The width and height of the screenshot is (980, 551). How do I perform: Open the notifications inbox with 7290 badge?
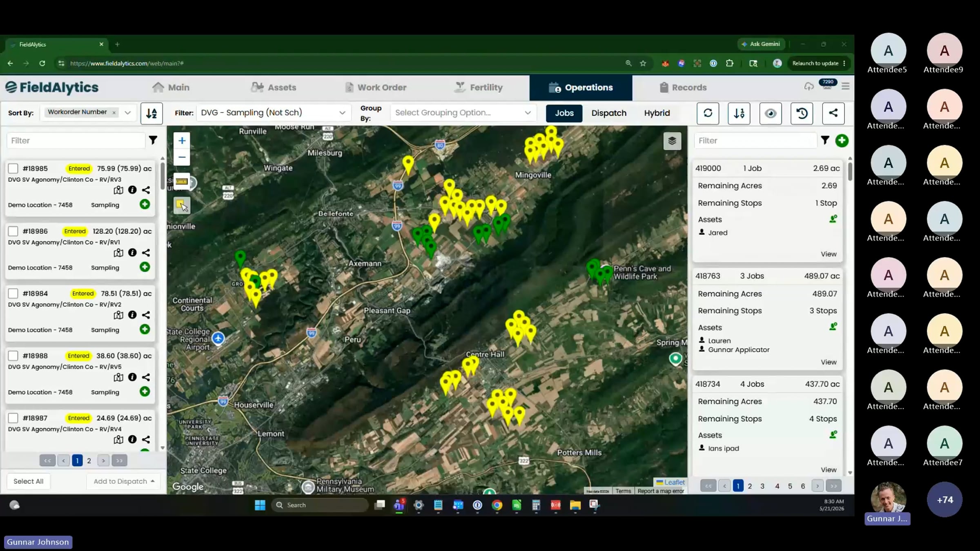coord(827,85)
